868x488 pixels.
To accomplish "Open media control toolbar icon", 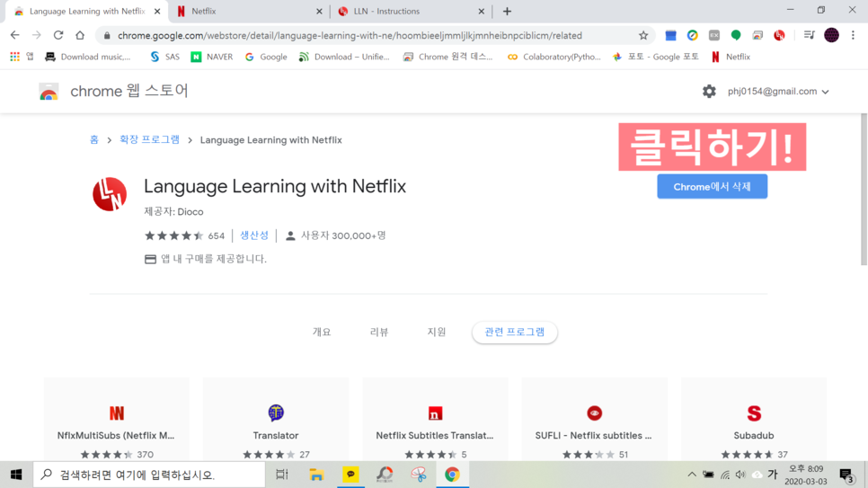I will click(810, 35).
